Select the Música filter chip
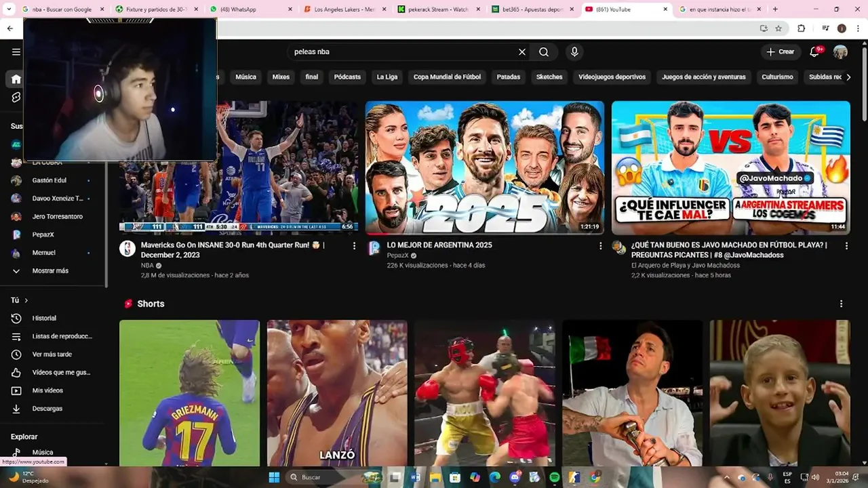This screenshot has height=488, width=868. [x=245, y=77]
